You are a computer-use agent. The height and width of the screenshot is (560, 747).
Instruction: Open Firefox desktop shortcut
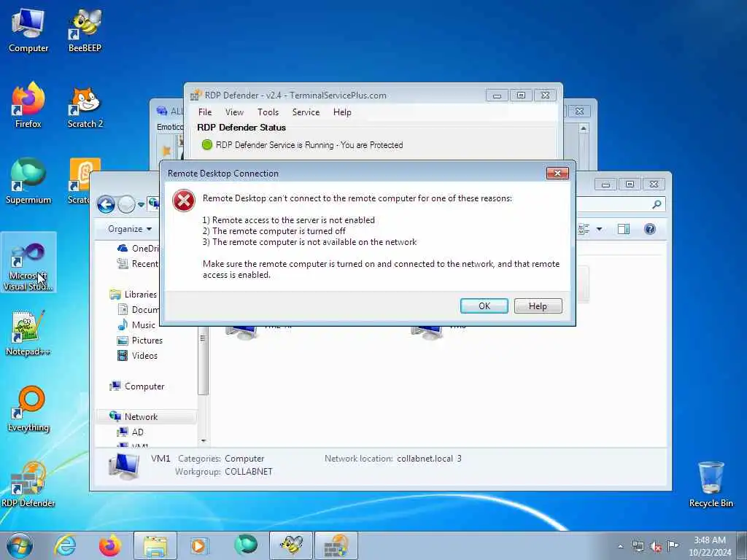[x=28, y=106]
